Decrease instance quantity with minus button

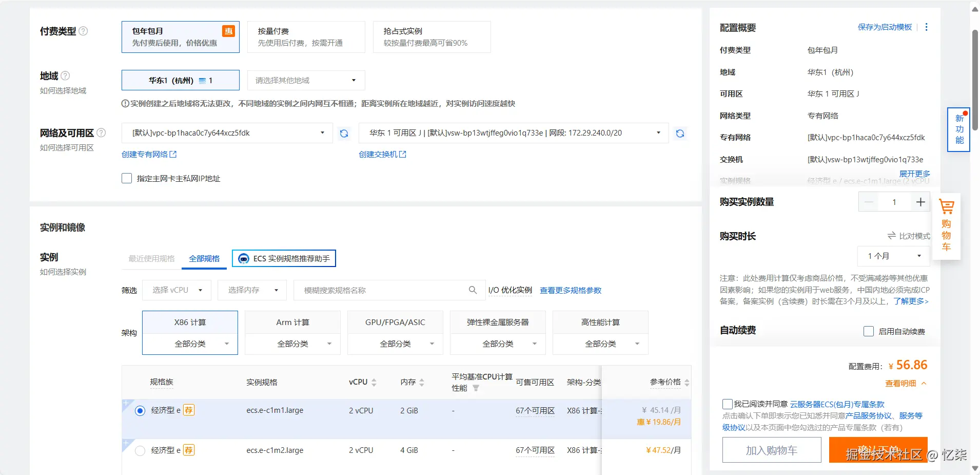tap(869, 202)
